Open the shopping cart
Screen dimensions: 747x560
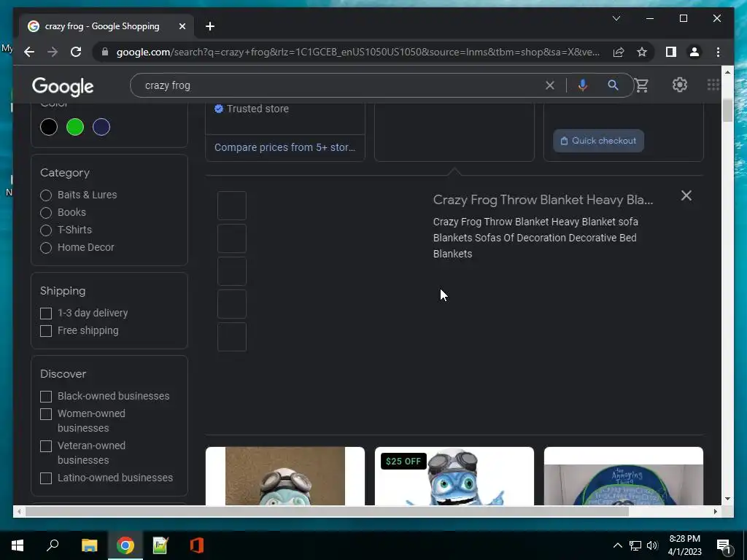pyautogui.click(x=642, y=85)
